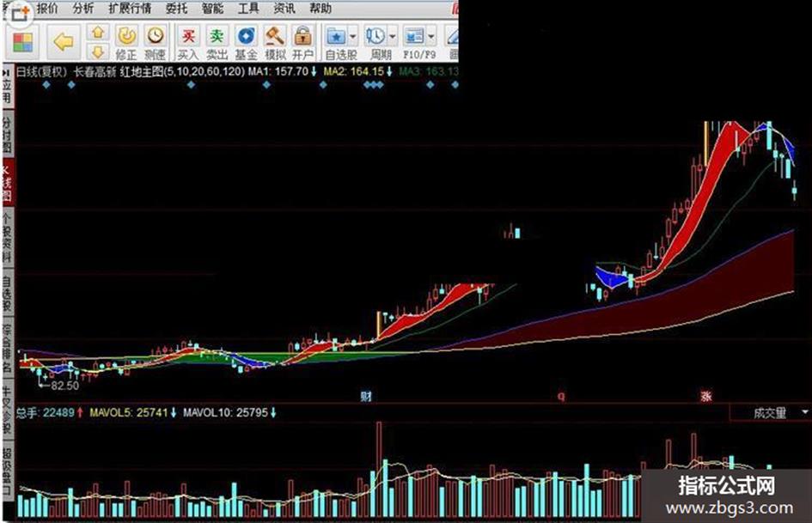Click the 82.50 low price label

tap(64, 386)
